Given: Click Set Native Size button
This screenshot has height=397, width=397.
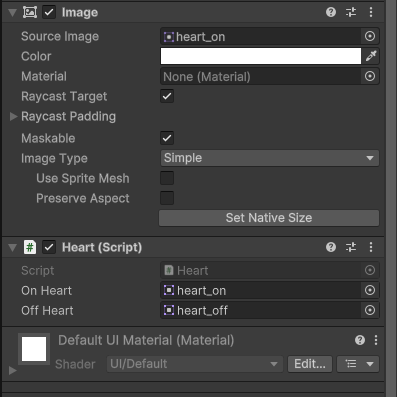Looking at the screenshot, I should point(269,218).
